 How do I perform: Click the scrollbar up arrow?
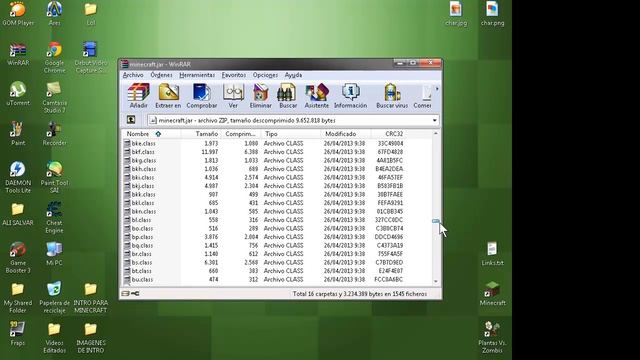point(436,133)
